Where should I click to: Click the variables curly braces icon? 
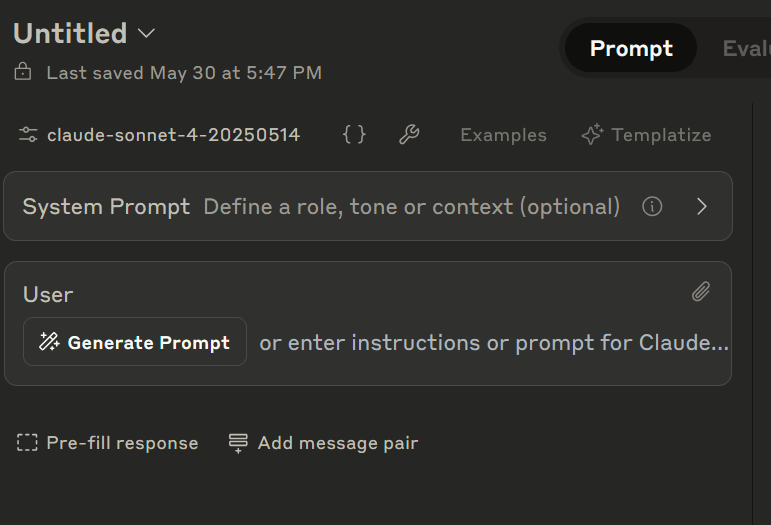[x=354, y=135]
